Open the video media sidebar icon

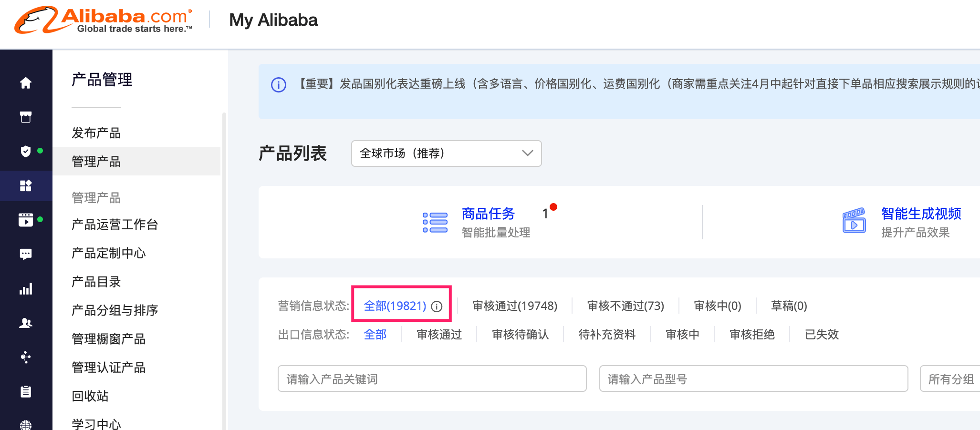(x=26, y=220)
